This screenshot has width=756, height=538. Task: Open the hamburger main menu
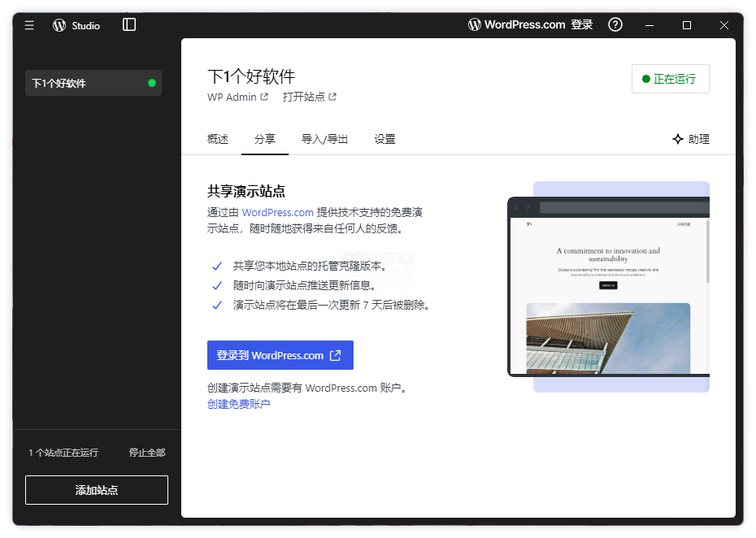pyautogui.click(x=29, y=25)
